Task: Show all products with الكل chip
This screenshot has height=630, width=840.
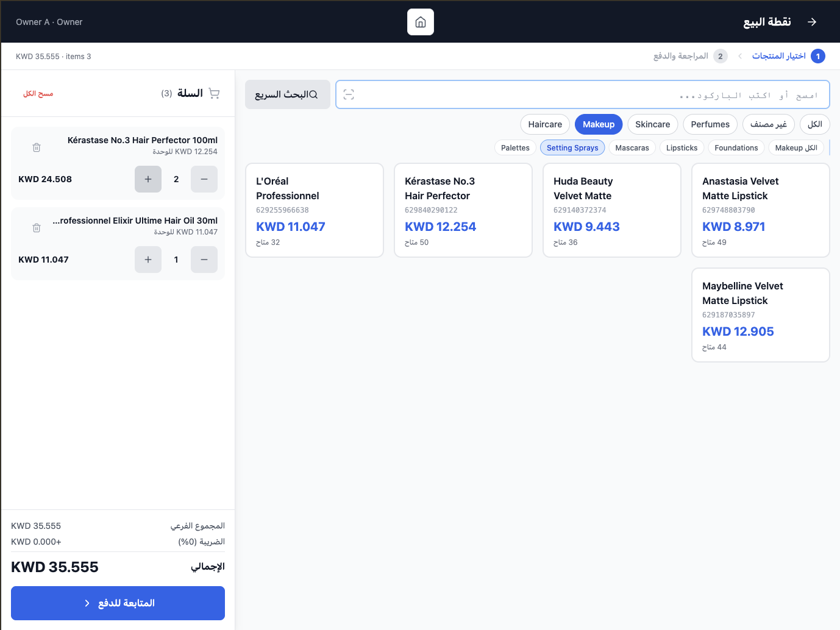Action: 814,124
